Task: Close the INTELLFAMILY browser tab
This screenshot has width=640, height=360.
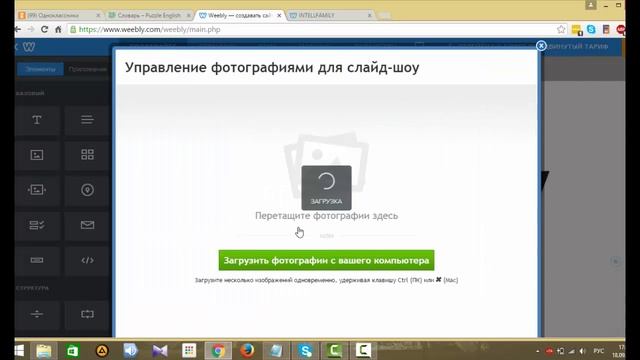Action: (369, 15)
